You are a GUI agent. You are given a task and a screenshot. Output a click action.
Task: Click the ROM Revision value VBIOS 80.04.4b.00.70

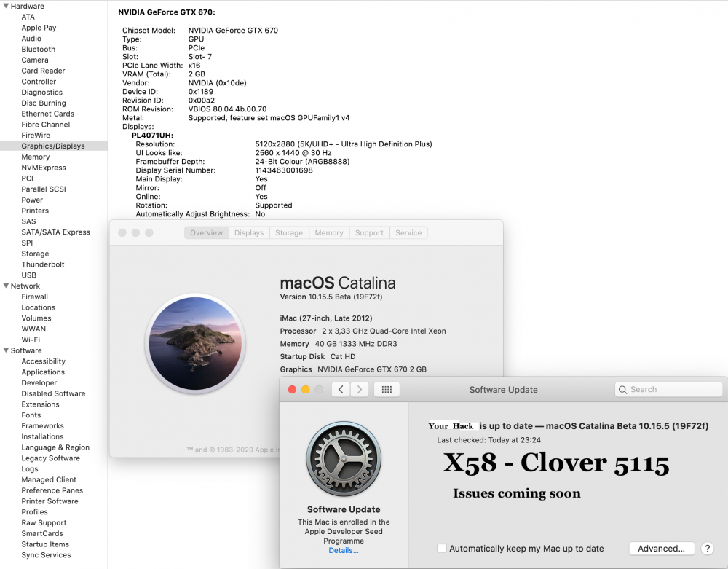pos(227,109)
